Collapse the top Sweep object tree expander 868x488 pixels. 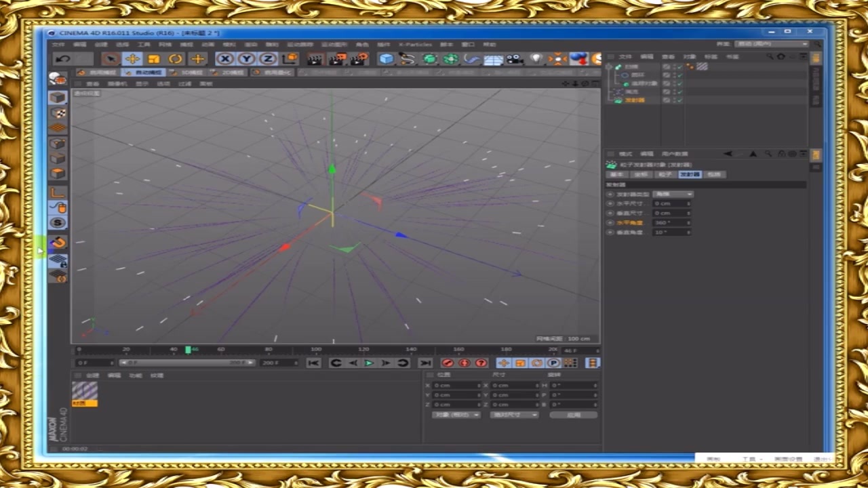point(609,67)
